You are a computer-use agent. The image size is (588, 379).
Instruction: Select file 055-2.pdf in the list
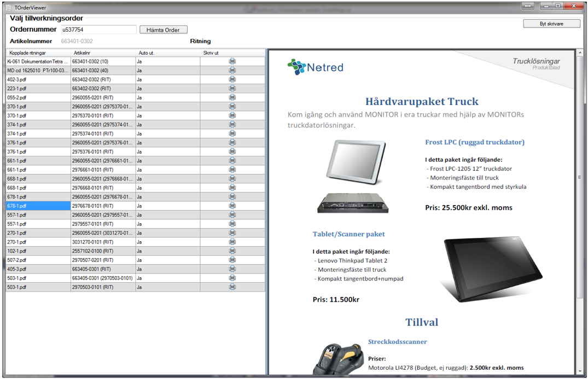click(38, 97)
